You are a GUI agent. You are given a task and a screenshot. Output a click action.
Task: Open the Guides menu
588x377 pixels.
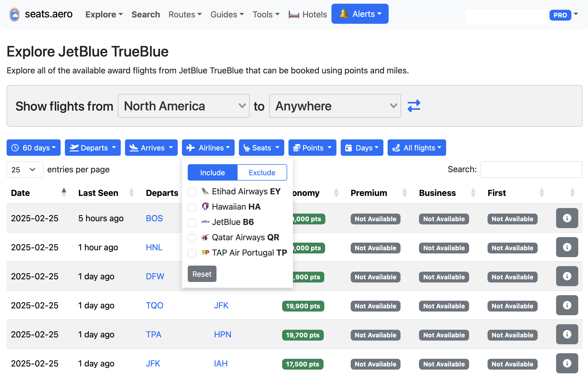227,14
